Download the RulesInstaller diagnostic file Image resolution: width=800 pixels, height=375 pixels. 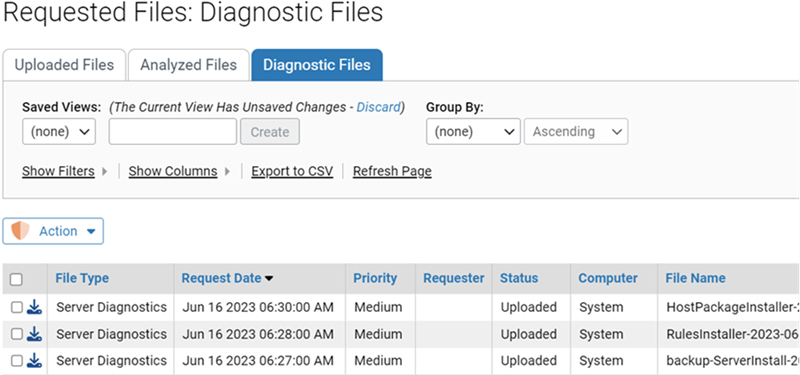[x=34, y=334]
